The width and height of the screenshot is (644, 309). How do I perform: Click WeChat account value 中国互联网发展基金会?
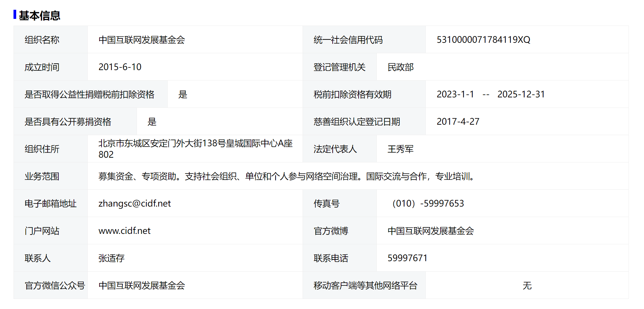142,285
